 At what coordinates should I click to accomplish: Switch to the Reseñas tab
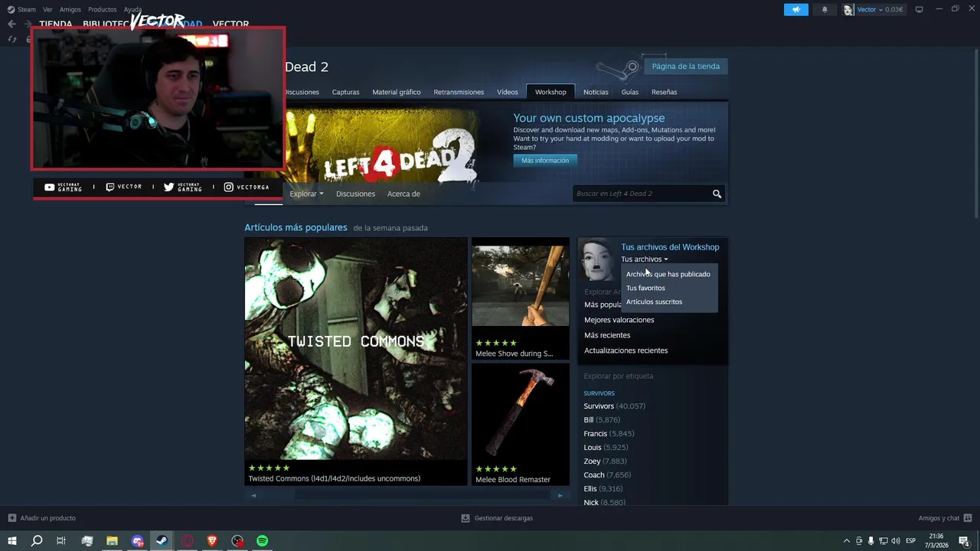point(664,92)
